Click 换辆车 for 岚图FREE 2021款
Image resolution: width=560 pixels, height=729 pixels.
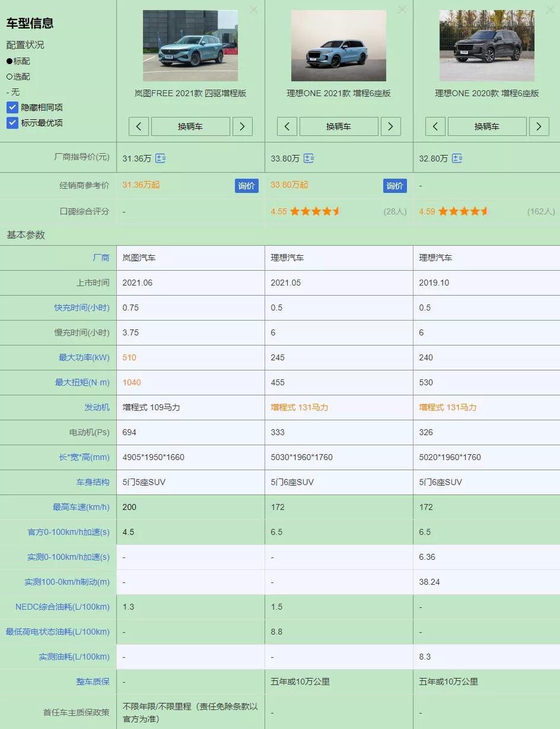pos(190,126)
